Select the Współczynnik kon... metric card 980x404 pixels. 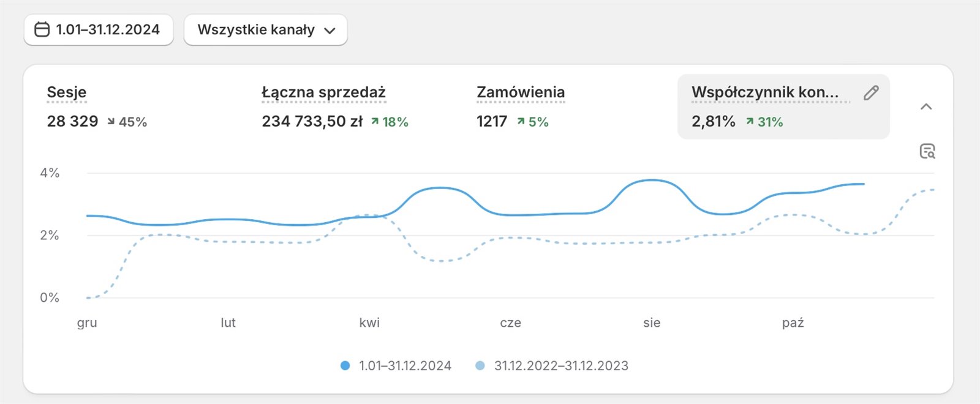[x=765, y=93]
